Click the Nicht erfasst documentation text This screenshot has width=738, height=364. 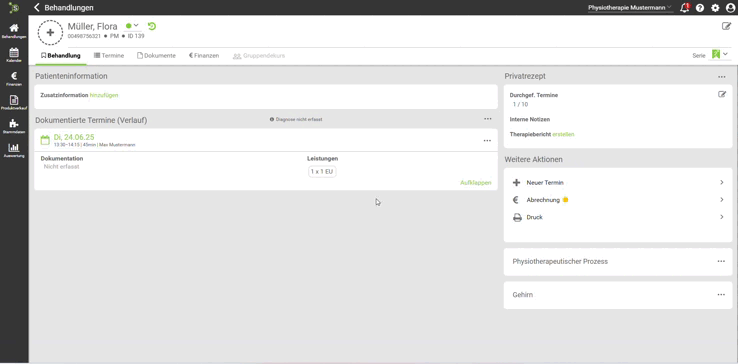tap(62, 167)
